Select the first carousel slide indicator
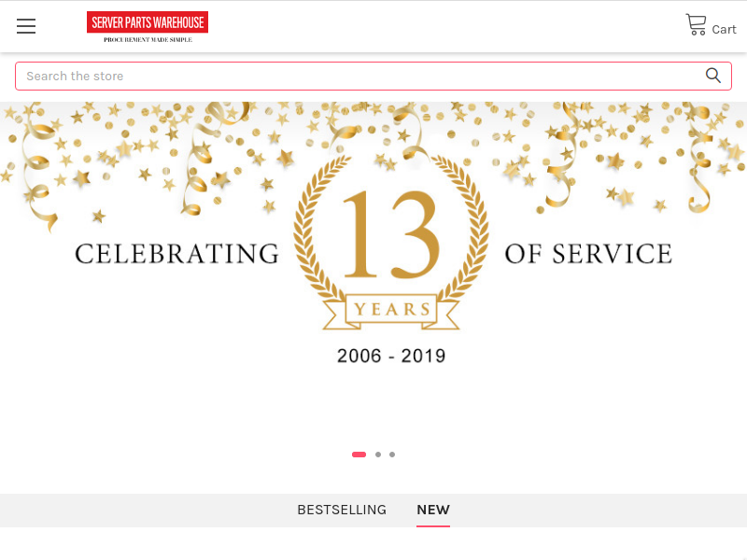747x560 pixels. 359,455
